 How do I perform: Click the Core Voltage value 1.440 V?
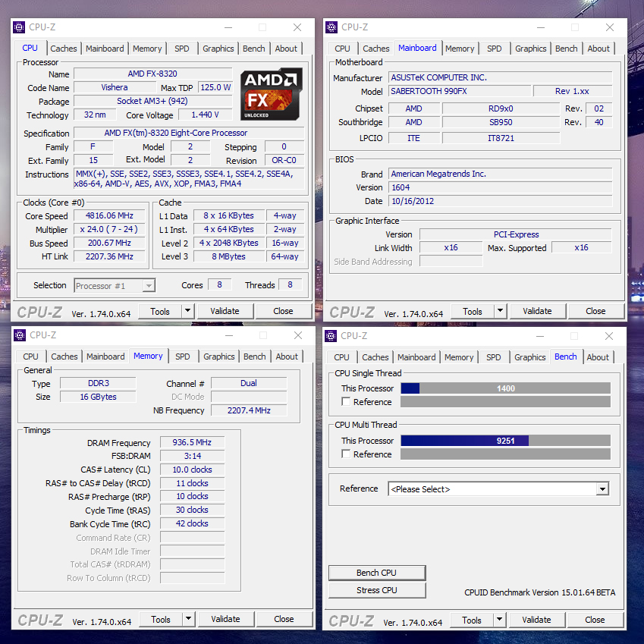coord(206,115)
